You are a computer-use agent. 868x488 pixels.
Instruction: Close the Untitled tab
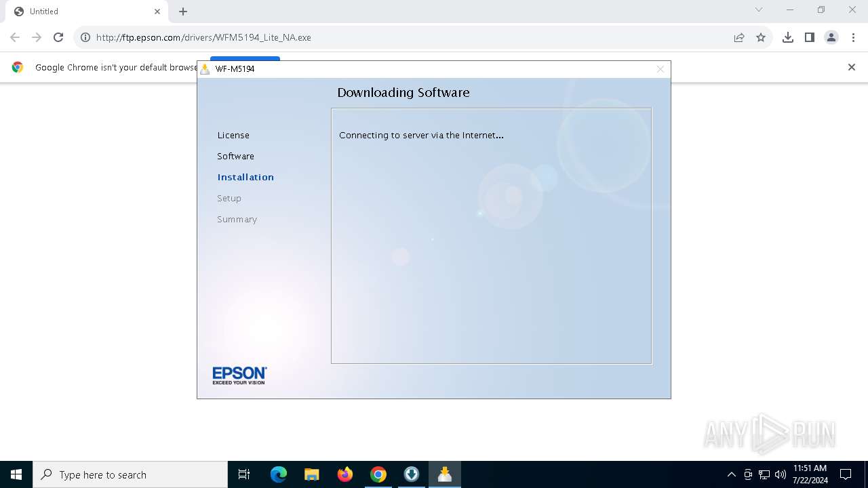click(x=157, y=12)
